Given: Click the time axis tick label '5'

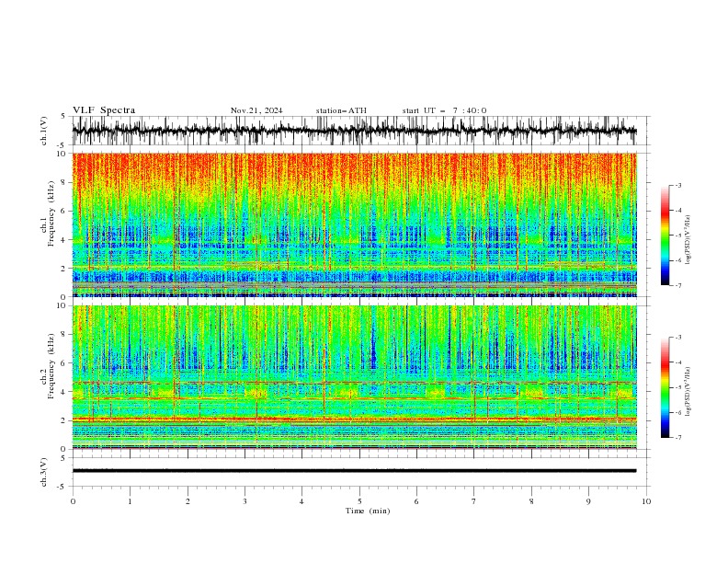Looking at the screenshot, I should click(x=359, y=501).
